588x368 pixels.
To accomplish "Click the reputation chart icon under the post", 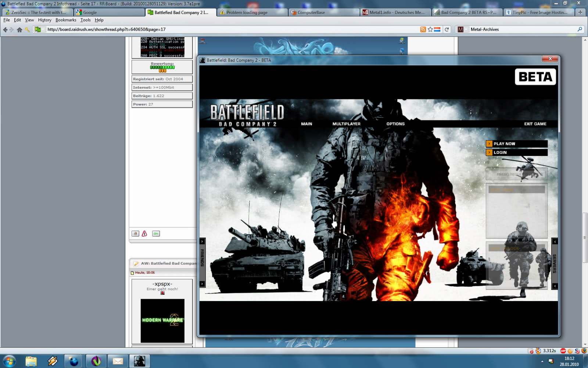I will point(135,233).
